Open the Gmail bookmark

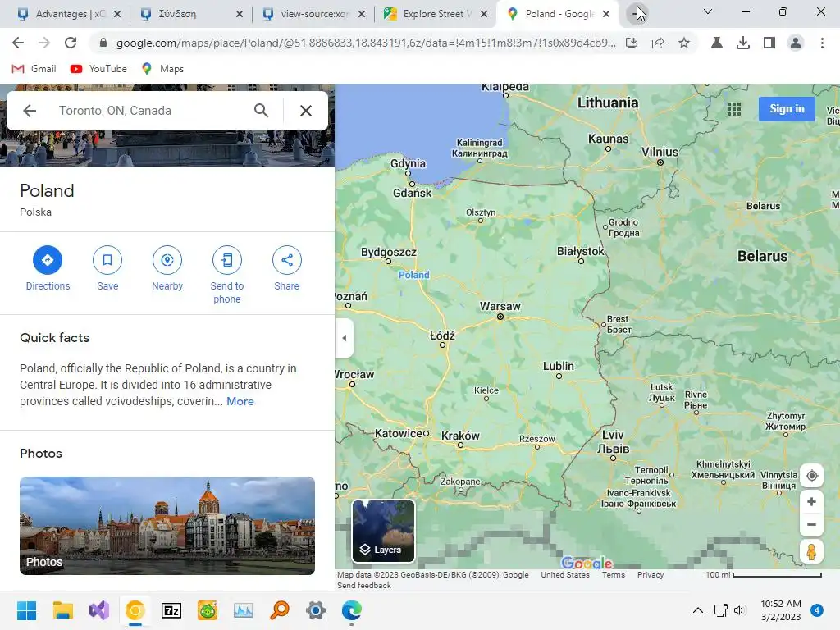(x=34, y=69)
